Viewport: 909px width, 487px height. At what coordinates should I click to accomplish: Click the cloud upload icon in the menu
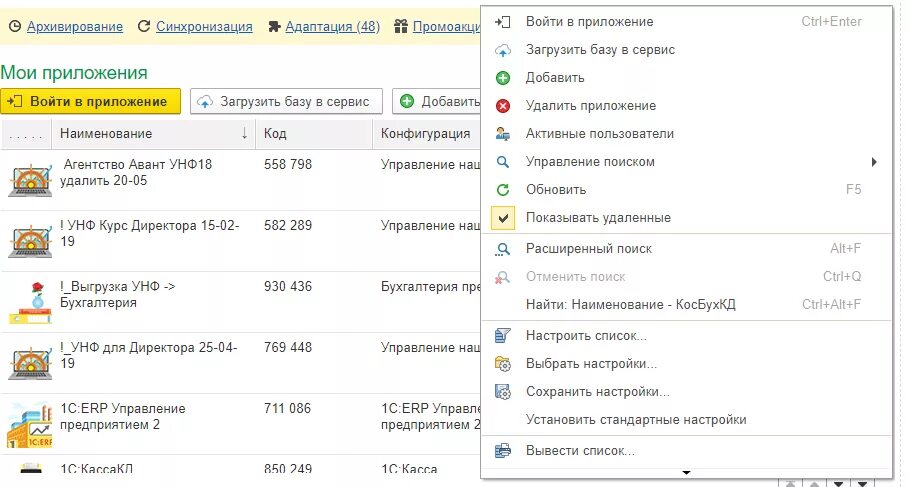(503, 50)
